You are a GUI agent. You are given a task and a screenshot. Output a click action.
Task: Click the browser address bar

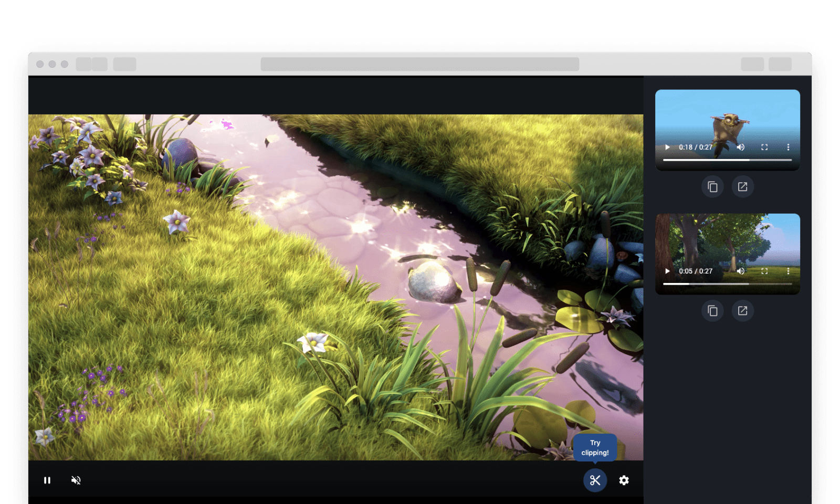[x=419, y=64]
